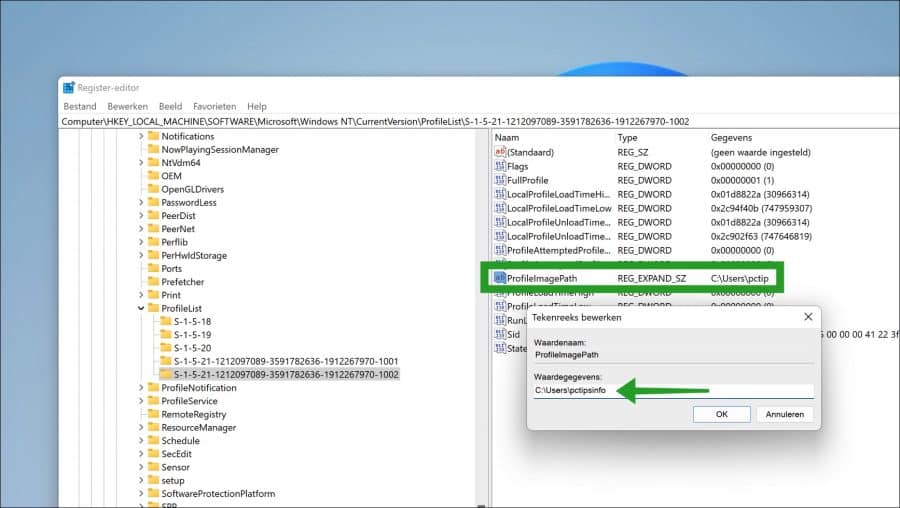Click the 0x2c94f40b (747959307) data cell
Screen dimensions: 900x508
761,208
